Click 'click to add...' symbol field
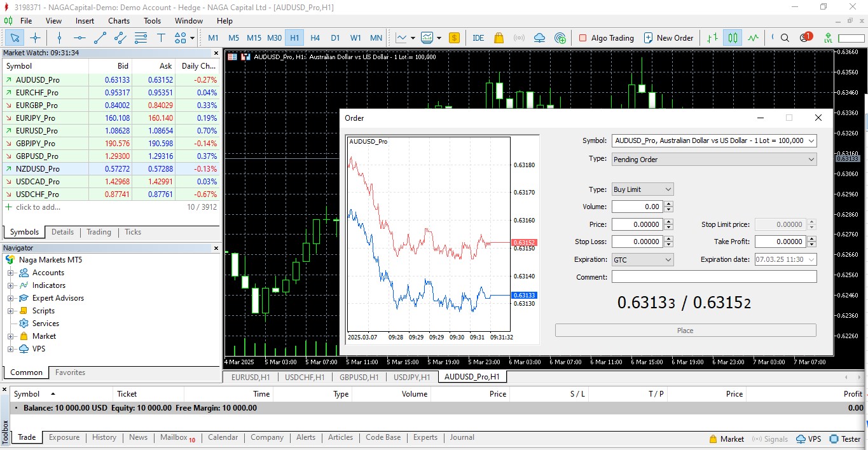Screen dimensions: 868x450 pyautogui.click(x=38, y=207)
